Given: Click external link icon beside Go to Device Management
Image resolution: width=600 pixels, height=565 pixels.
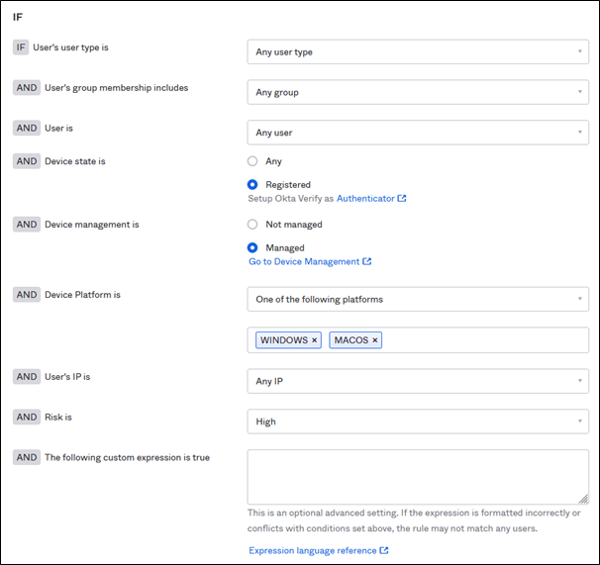Looking at the screenshot, I should 367,262.
